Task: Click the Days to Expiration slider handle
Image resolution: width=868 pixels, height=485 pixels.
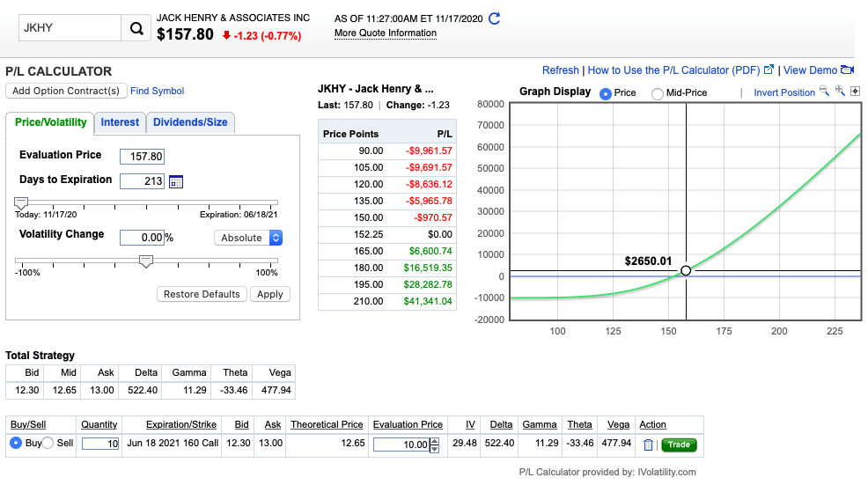Action: pyautogui.click(x=21, y=203)
